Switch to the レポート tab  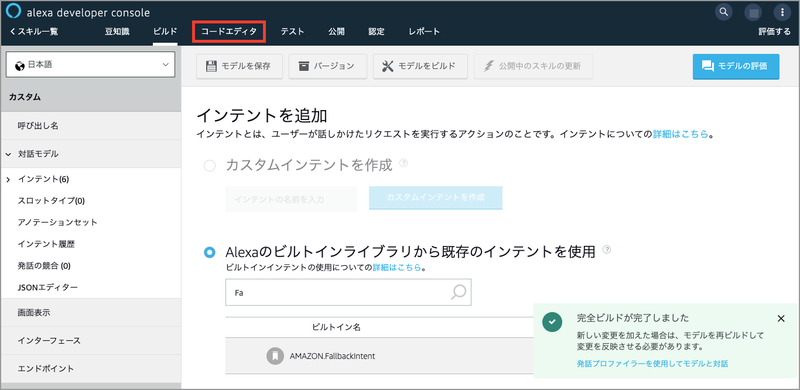[x=424, y=32]
